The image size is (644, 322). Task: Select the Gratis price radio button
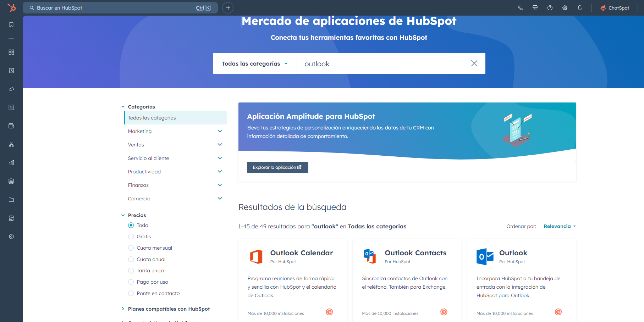pyautogui.click(x=131, y=237)
